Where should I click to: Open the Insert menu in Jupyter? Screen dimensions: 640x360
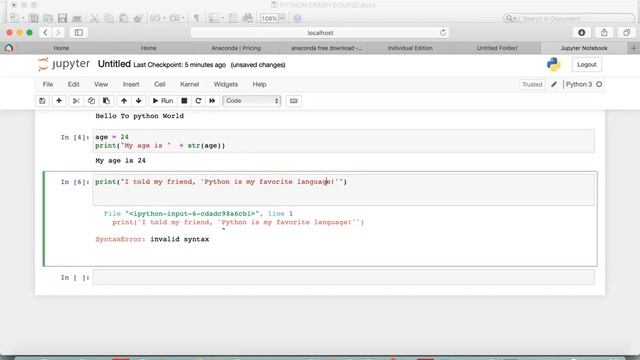(x=131, y=84)
